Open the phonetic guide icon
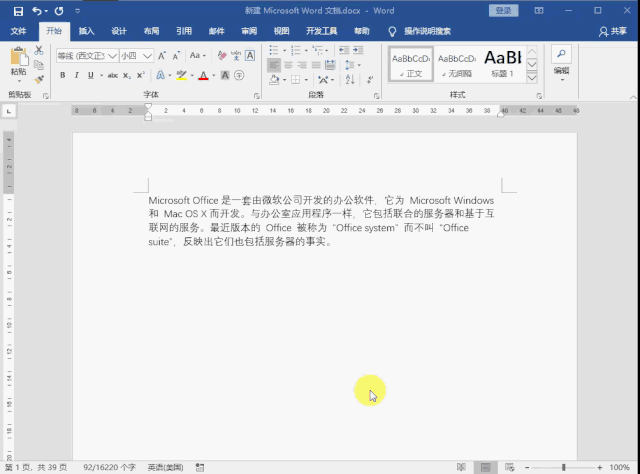 (236, 55)
